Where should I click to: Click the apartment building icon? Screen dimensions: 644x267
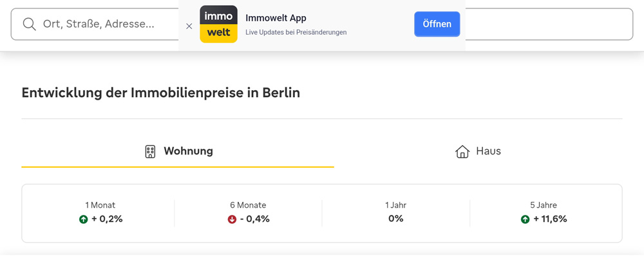pos(150,152)
